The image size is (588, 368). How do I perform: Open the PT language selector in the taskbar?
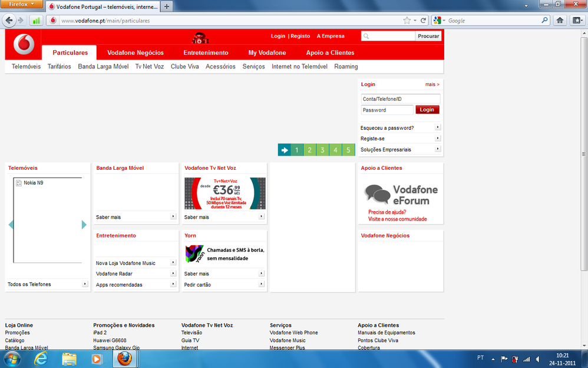click(x=480, y=358)
